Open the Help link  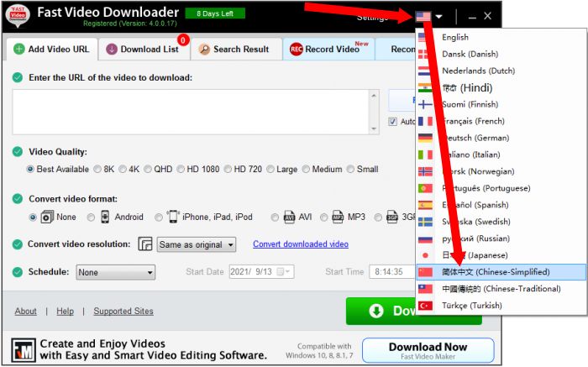point(65,311)
